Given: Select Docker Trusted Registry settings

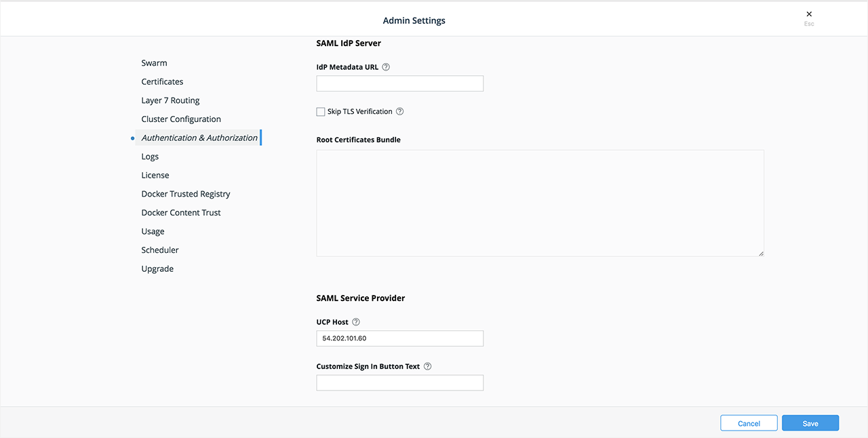Looking at the screenshot, I should tap(185, 193).
